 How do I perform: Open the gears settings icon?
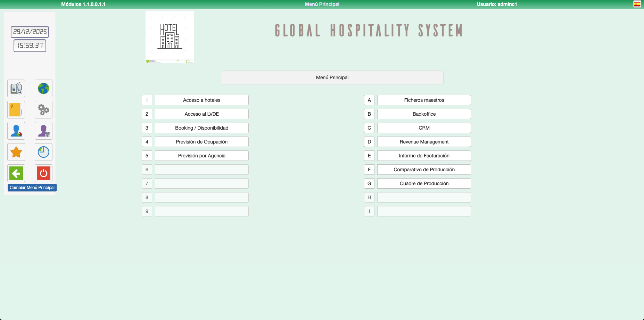[x=43, y=110]
